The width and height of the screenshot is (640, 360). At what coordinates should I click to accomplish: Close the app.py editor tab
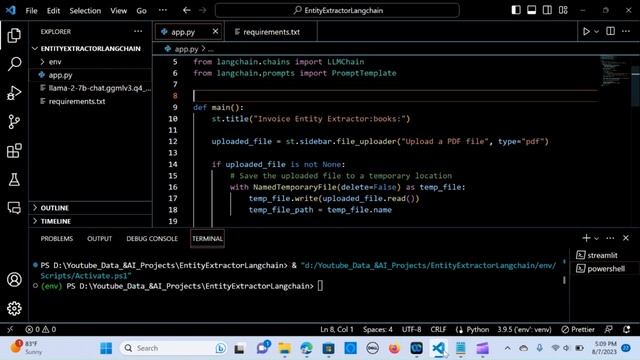[215, 31]
